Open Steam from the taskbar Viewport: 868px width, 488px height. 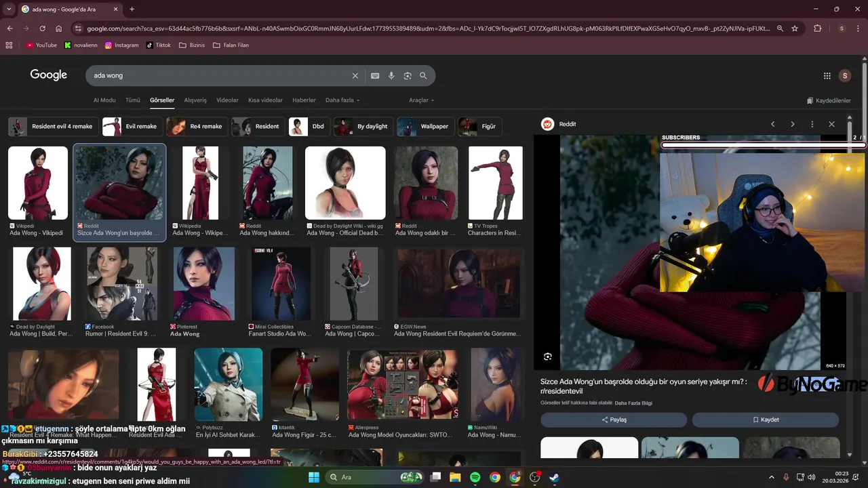[554, 477]
